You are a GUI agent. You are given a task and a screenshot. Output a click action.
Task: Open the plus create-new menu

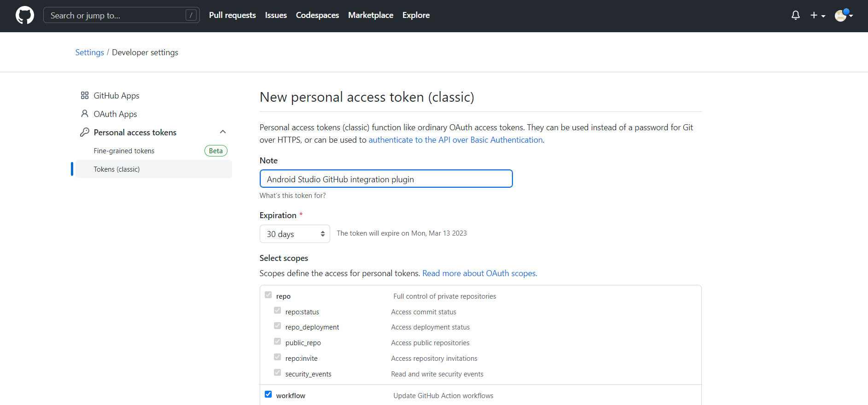click(x=818, y=15)
